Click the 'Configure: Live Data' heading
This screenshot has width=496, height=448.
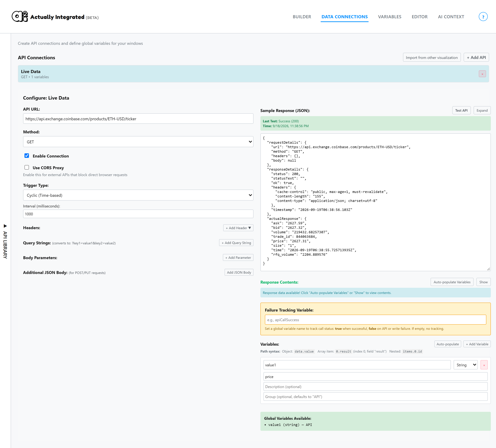(46, 98)
